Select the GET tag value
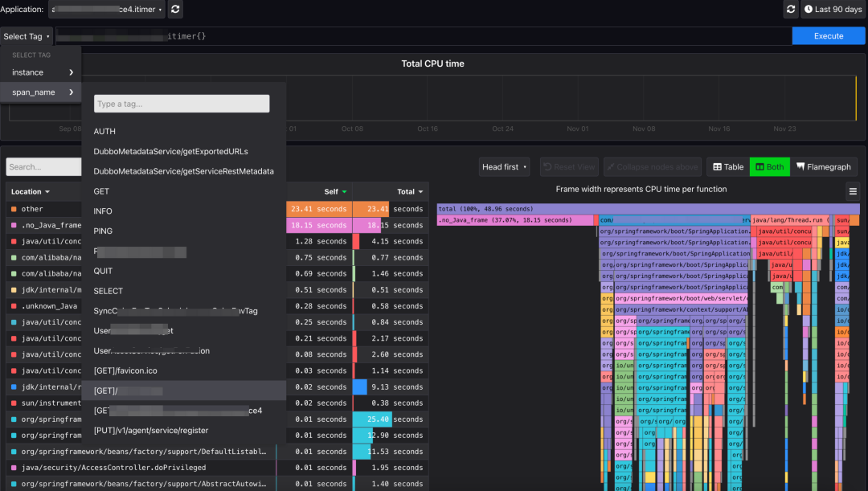Screen dimensions: 868x491 click(184, 191)
